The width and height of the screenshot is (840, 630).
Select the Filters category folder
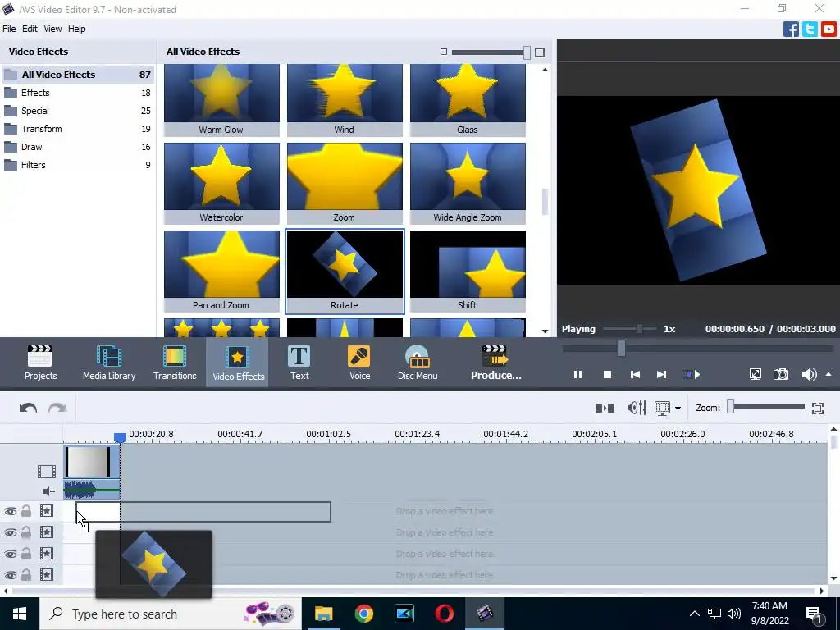78,165
